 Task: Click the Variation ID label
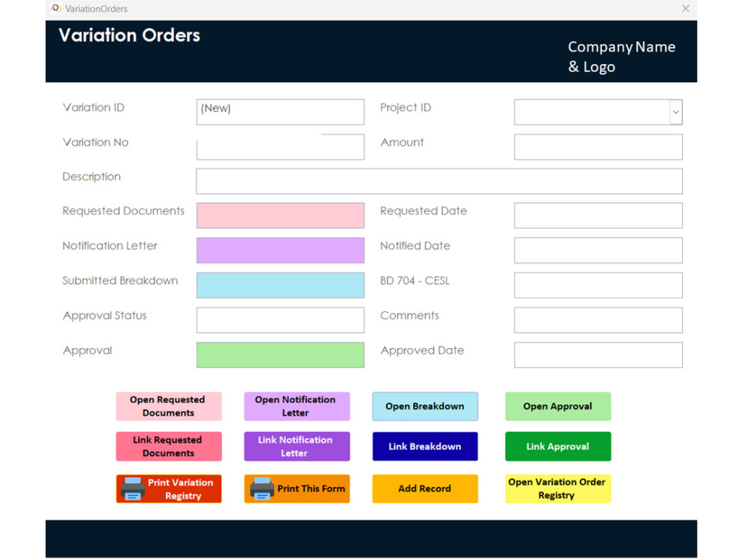(93, 108)
